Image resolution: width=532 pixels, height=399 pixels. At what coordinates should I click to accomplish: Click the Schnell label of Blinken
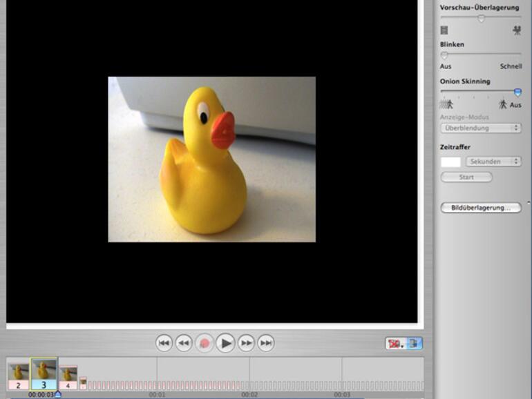(x=511, y=66)
